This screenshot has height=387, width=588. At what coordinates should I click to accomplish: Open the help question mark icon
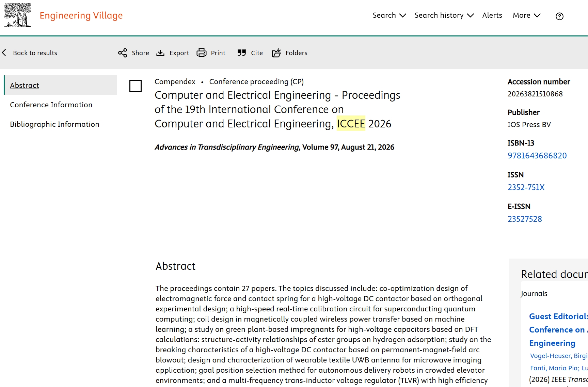(x=559, y=16)
